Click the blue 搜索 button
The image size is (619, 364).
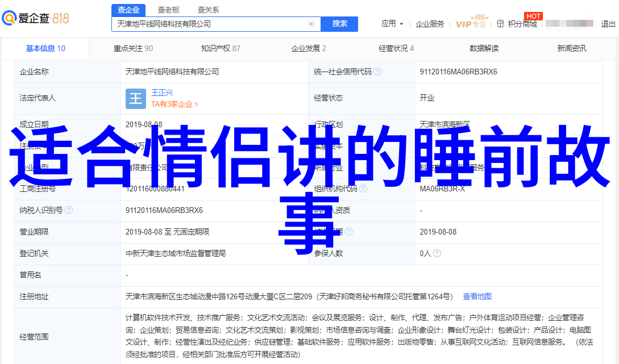(339, 24)
